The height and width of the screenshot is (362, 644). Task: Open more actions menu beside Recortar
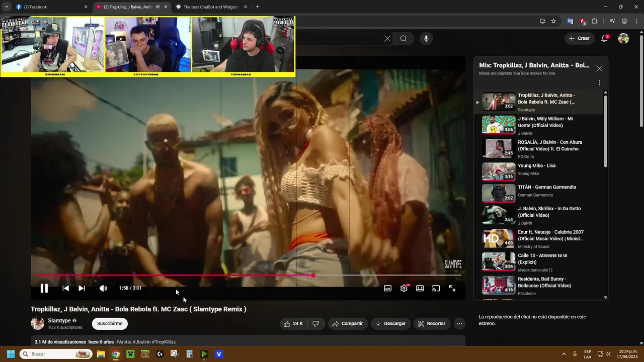[459, 324]
